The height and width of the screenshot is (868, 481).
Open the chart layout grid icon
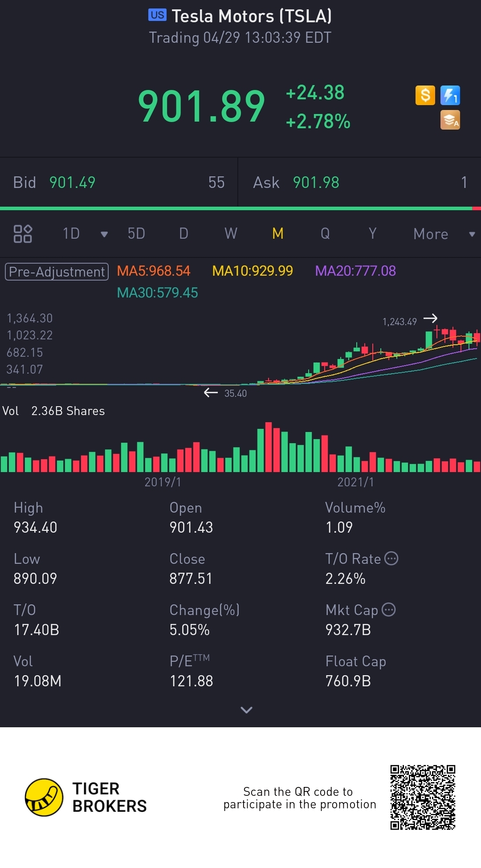click(x=23, y=234)
